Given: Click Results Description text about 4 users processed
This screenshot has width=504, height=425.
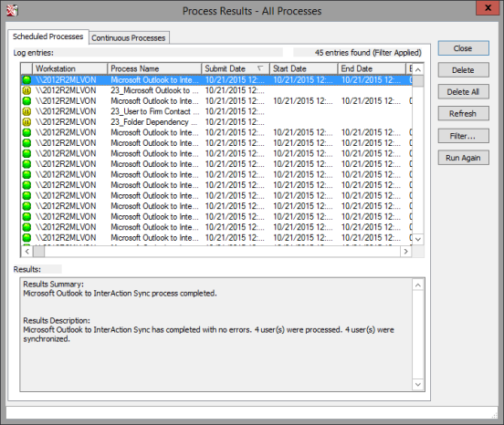Looking at the screenshot, I should [x=208, y=334].
